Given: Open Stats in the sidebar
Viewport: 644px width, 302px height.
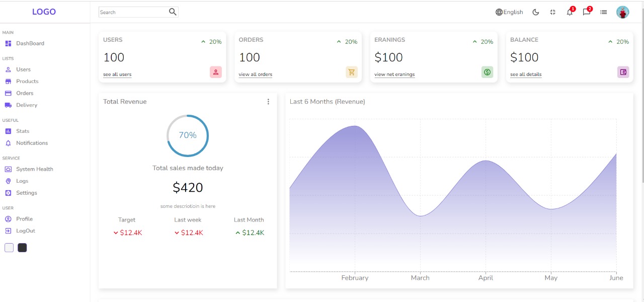Looking at the screenshot, I should click(x=23, y=131).
